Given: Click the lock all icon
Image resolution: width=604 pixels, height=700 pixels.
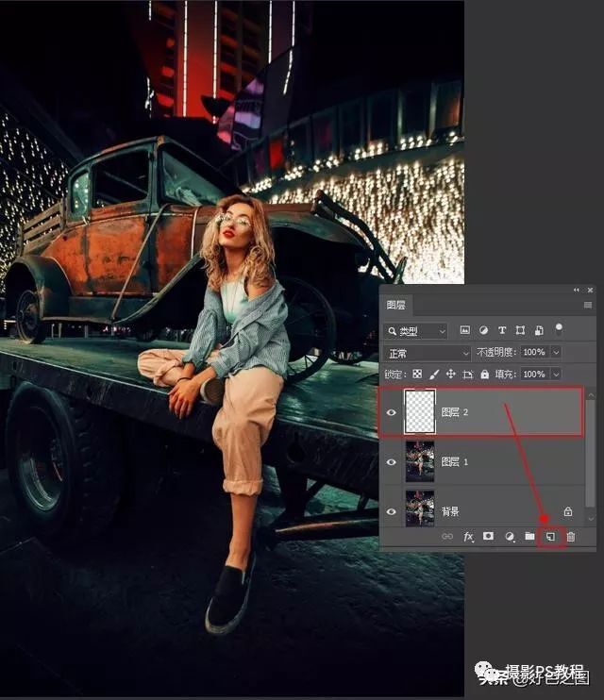Looking at the screenshot, I should point(484,375).
